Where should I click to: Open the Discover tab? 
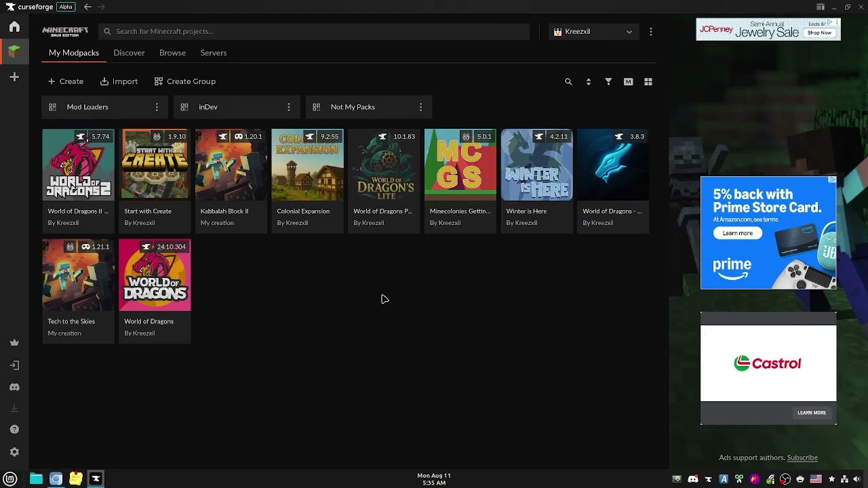[129, 53]
